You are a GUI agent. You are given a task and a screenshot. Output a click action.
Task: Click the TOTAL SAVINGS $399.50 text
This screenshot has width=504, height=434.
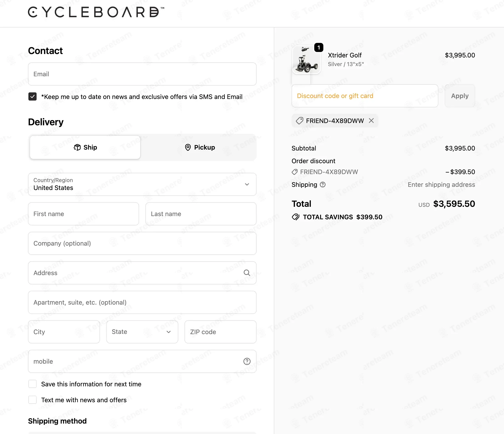[342, 217]
